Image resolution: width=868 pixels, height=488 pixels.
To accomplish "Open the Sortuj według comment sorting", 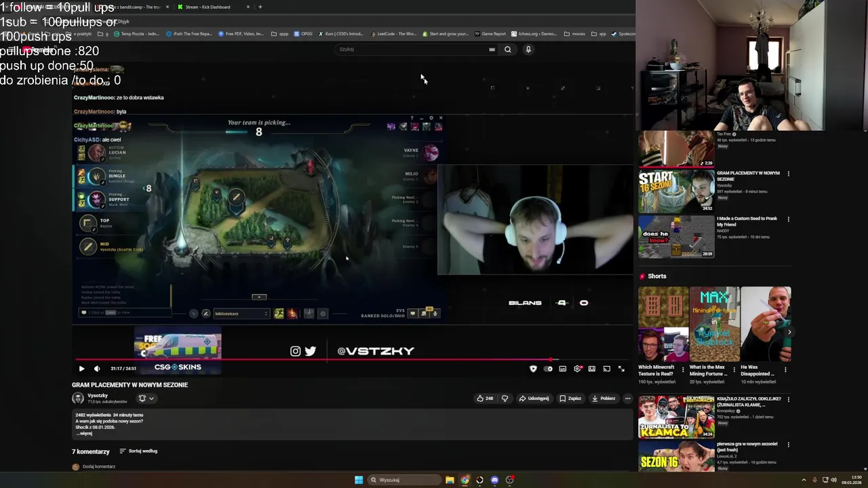I will tap(138, 451).
